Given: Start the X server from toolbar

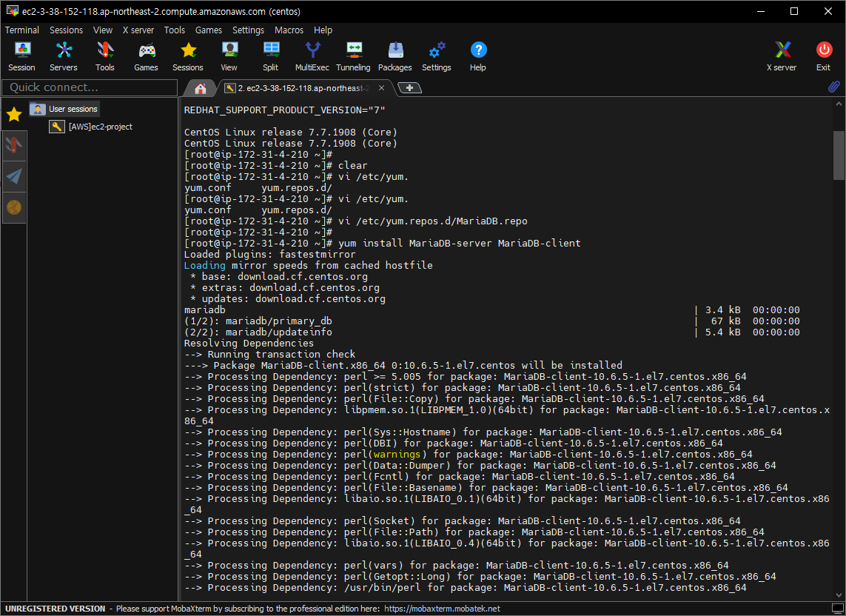Looking at the screenshot, I should pyautogui.click(x=782, y=56).
